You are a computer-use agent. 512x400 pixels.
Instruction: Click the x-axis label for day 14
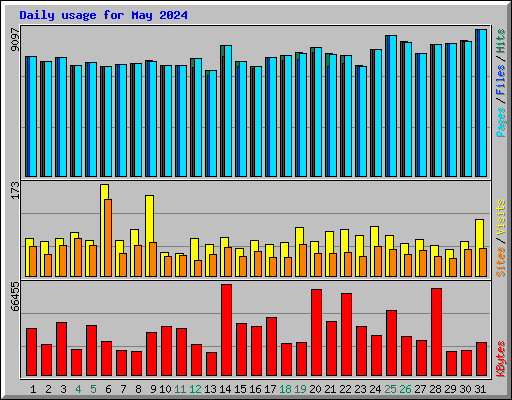pos(225,389)
